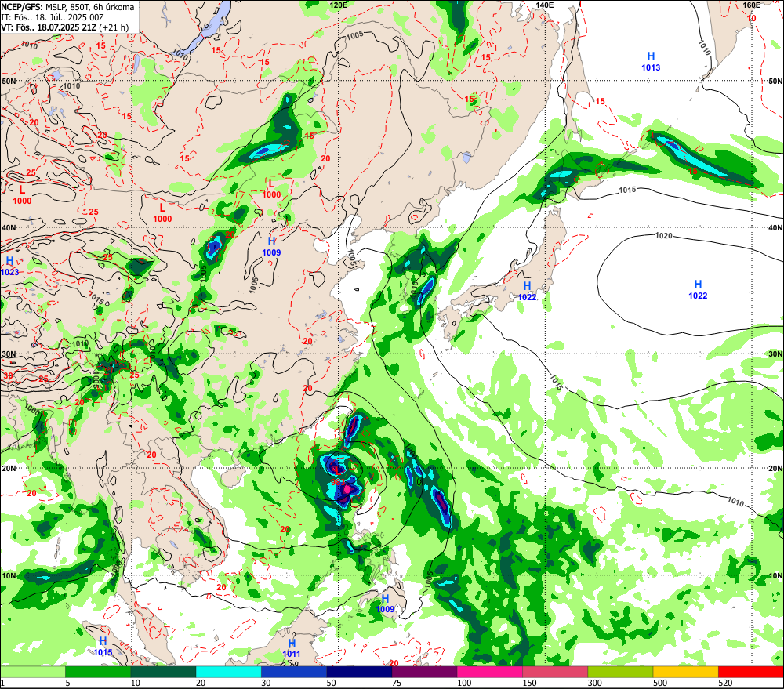Click the blue 30–50 legend swatch

[294, 672]
